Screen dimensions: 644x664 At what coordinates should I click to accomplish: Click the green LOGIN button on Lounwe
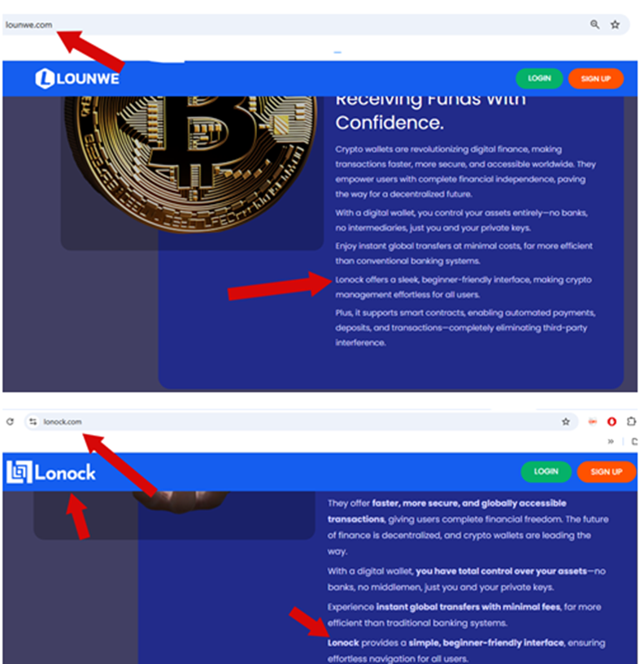[x=539, y=78]
